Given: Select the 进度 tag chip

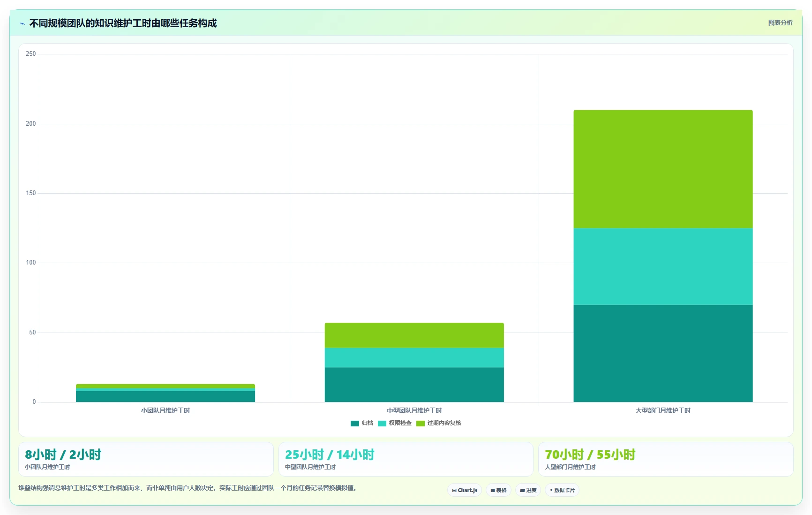Looking at the screenshot, I should click(528, 490).
